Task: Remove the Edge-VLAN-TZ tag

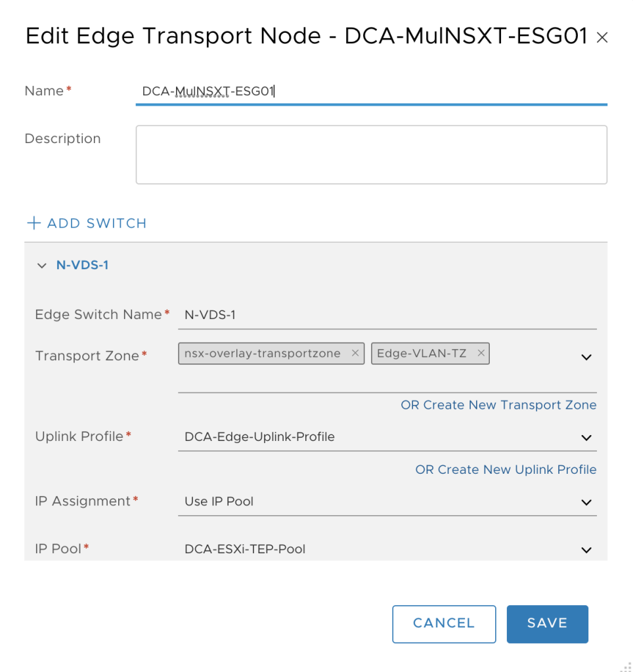Action: (x=481, y=353)
